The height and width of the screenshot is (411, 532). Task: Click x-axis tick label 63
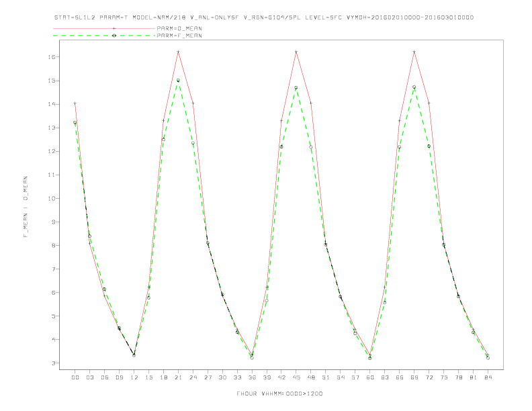tap(385, 377)
